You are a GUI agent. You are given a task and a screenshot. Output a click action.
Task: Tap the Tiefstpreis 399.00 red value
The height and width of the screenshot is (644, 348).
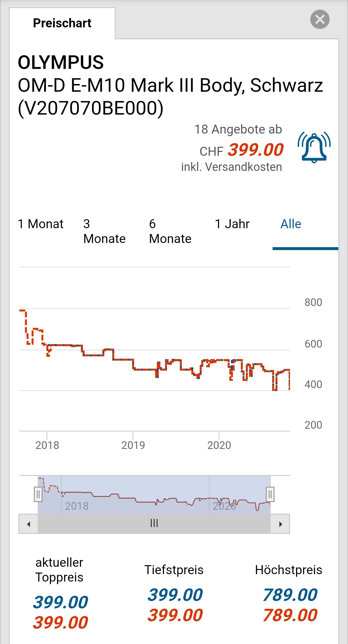tap(175, 615)
